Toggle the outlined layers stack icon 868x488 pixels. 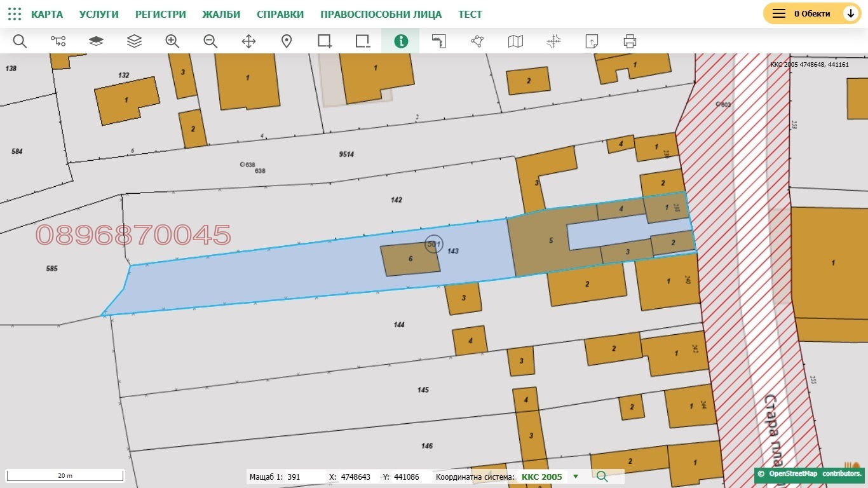coord(134,41)
